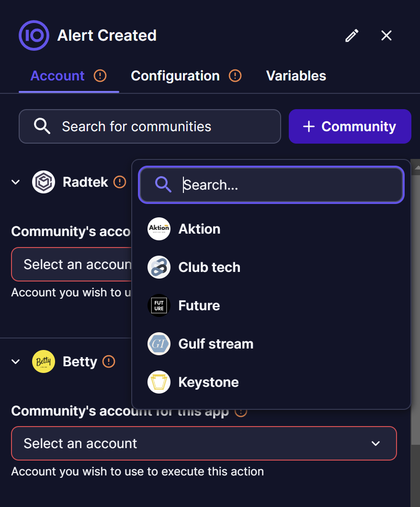Click the Keystone yellow icon
This screenshot has height=507, width=420.
(159, 382)
